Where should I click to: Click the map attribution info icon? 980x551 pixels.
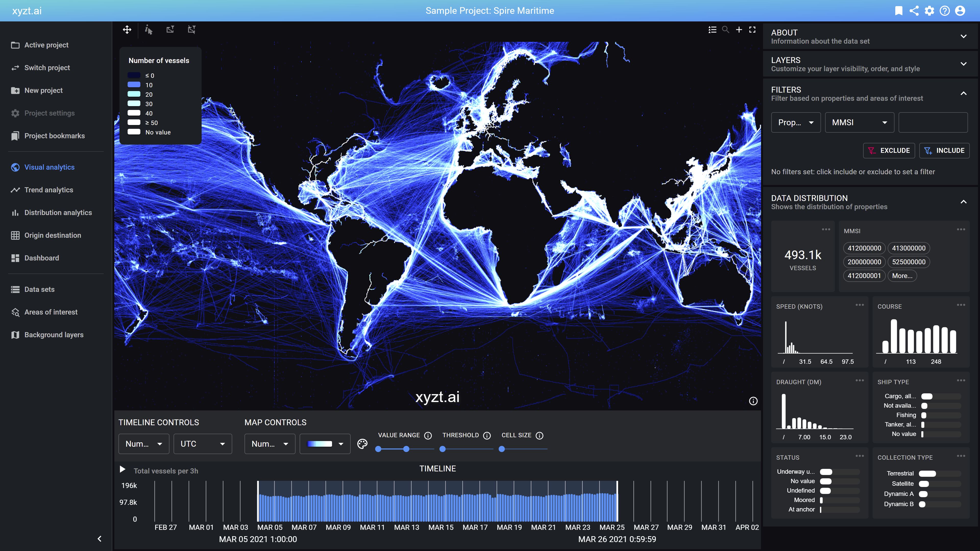point(753,401)
